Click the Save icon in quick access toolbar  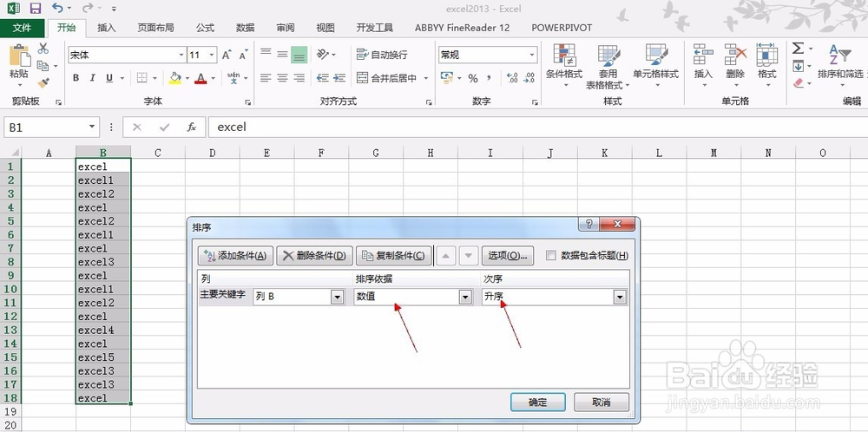point(36,9)
